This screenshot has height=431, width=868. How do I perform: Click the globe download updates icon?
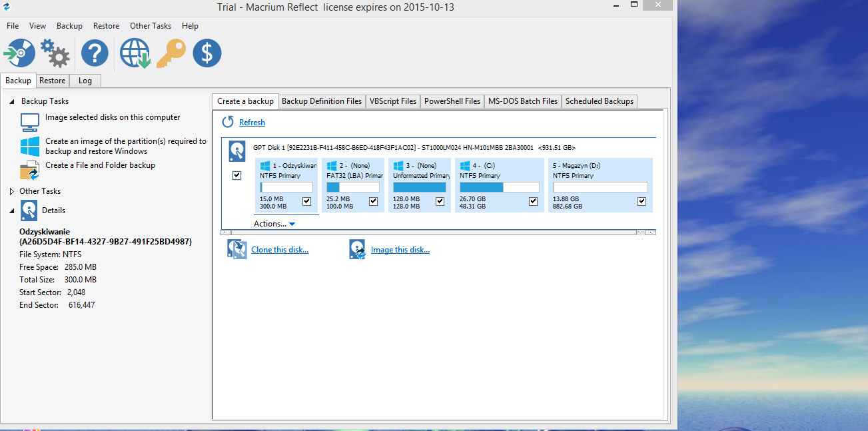point(134,53)
